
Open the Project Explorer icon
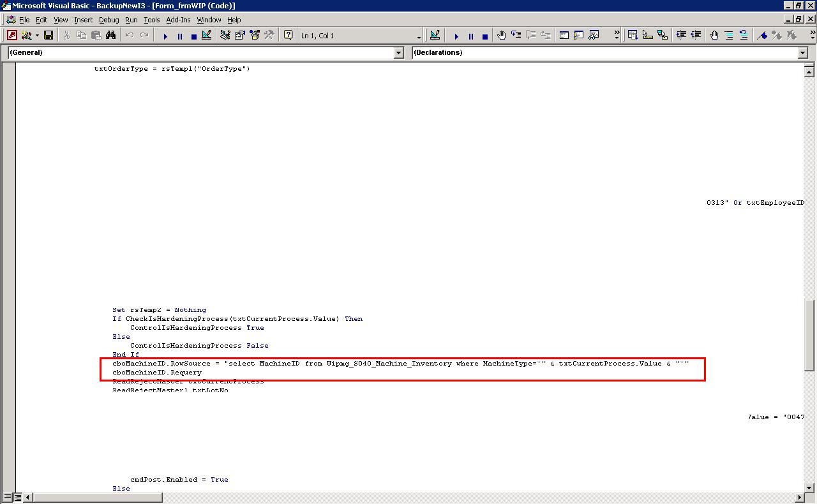[x=225, y=36]
